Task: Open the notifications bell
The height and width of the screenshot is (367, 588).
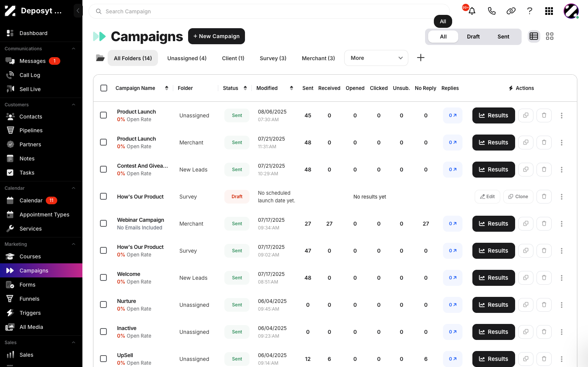Action: tap(472, 11)
